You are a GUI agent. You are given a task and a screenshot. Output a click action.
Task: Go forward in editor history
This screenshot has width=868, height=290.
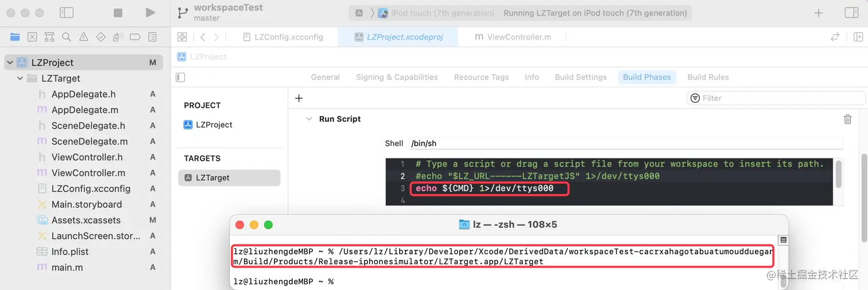[216, 37]
